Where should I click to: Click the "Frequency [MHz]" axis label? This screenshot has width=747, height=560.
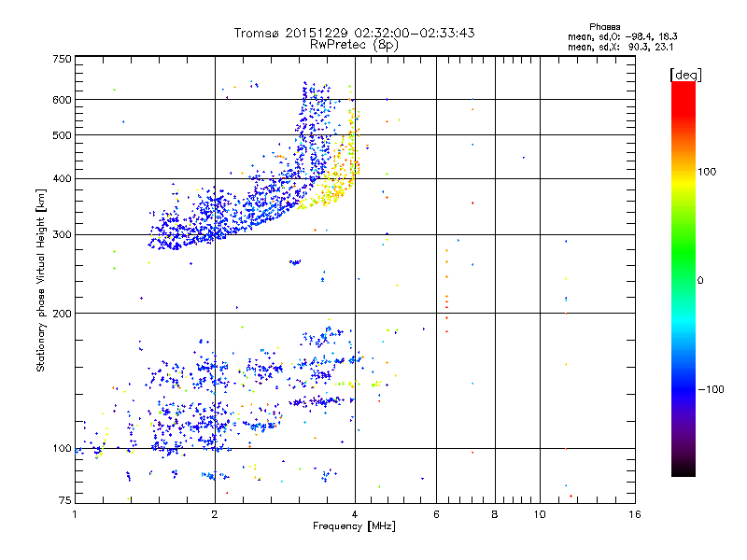coord(354,526)
